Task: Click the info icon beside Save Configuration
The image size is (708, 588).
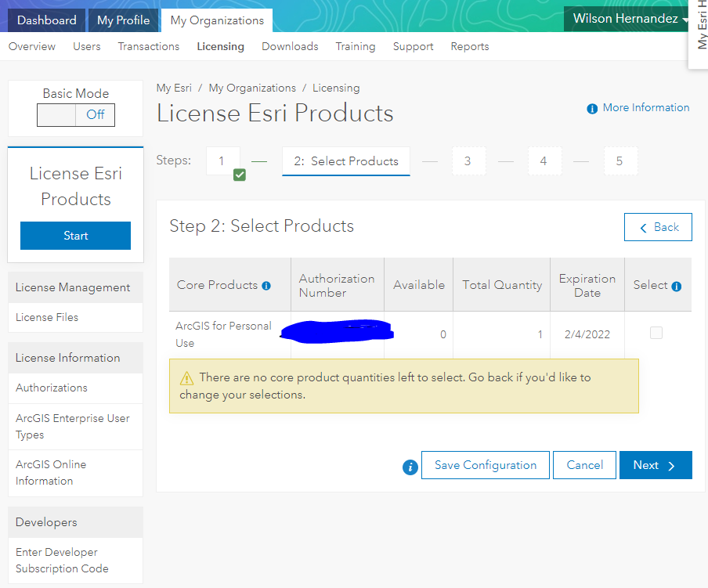Action: click(410, 467)
